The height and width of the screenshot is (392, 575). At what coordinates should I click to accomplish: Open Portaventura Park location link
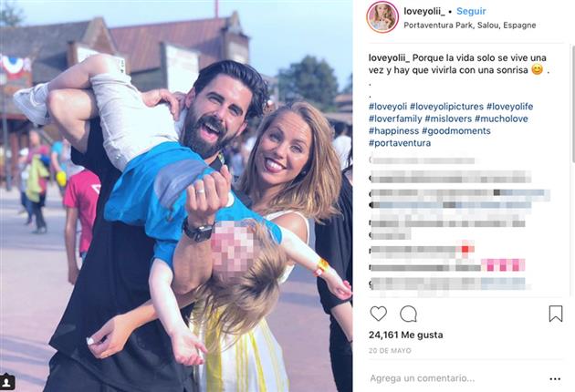point(470,26)
